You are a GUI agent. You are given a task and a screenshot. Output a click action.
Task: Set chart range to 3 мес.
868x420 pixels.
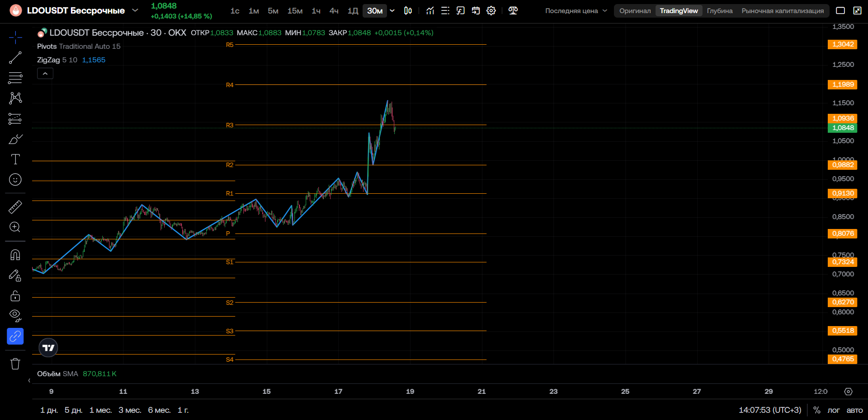(x=130, y=410)
